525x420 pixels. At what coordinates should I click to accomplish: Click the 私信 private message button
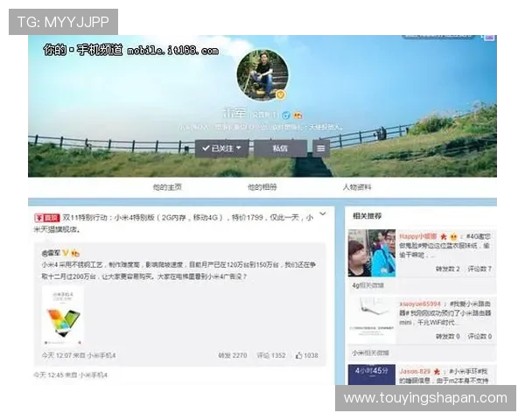(280, 149)
